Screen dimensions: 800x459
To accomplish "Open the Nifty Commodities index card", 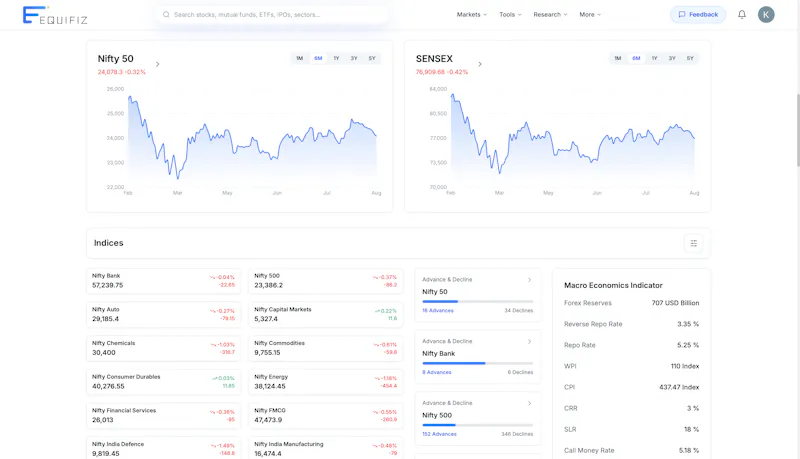I will [x=326, y=348].
